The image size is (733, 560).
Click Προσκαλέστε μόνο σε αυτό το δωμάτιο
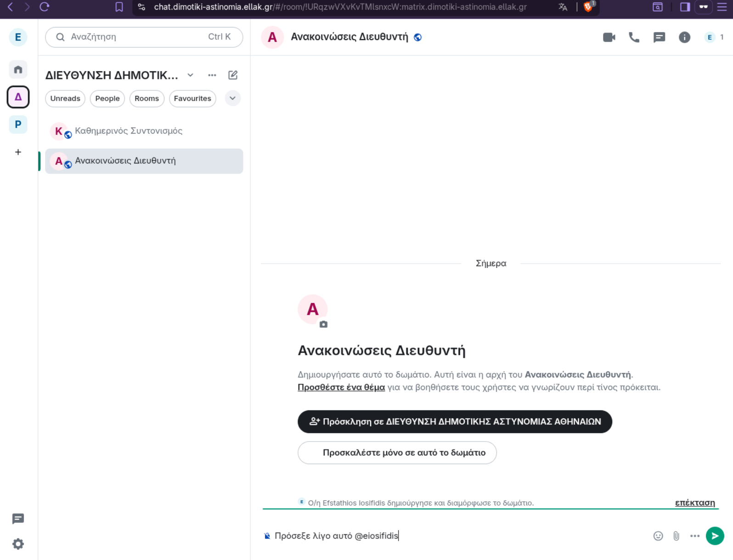click(x=397, y=453)
